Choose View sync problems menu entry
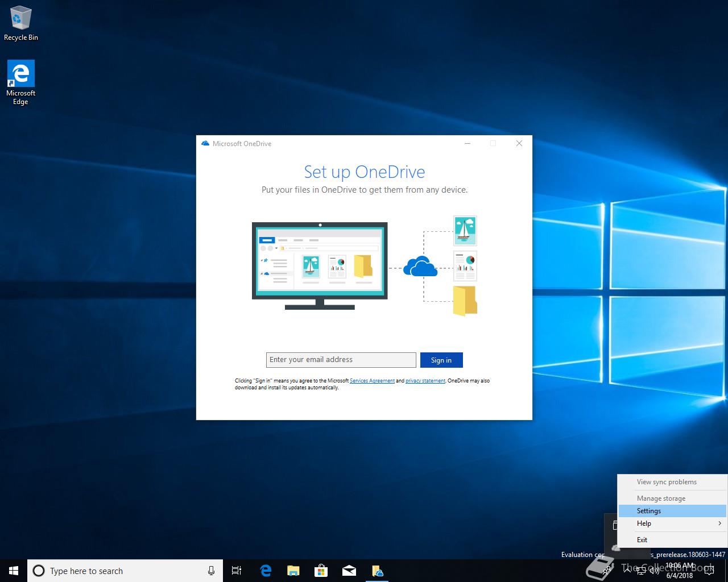 pyautogui.click(x=672, y=482)
